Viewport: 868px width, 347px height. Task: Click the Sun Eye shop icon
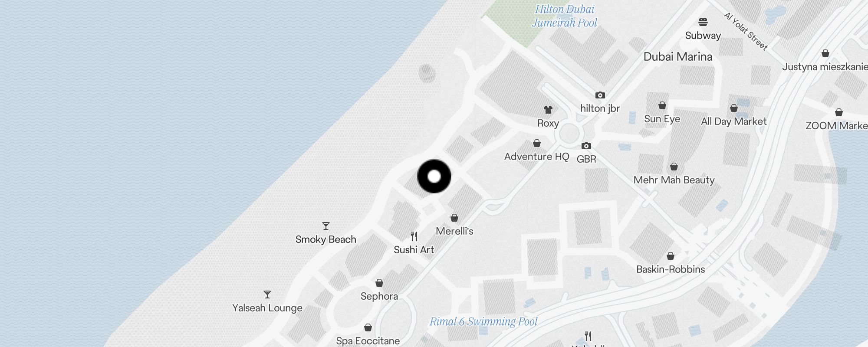(662, 105)
